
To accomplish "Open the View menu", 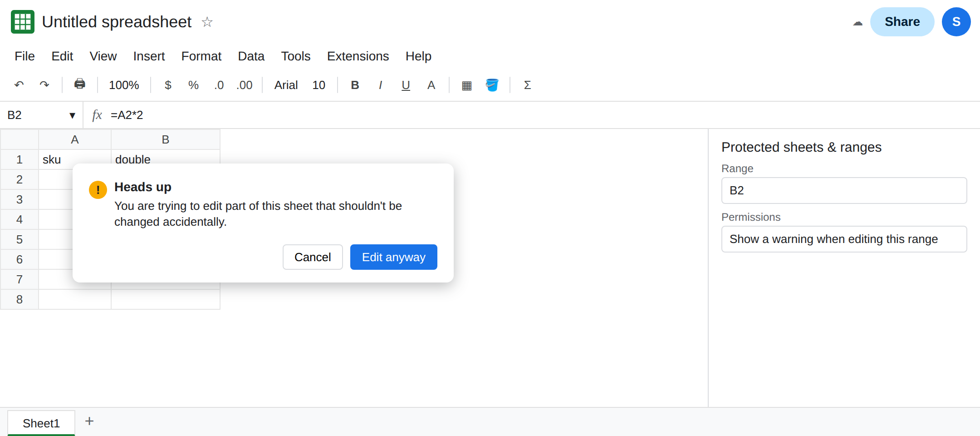I will click(103, 56).
